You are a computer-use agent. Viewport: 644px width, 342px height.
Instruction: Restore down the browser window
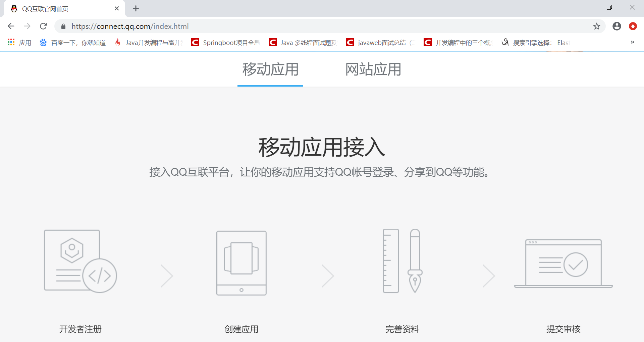609,7
